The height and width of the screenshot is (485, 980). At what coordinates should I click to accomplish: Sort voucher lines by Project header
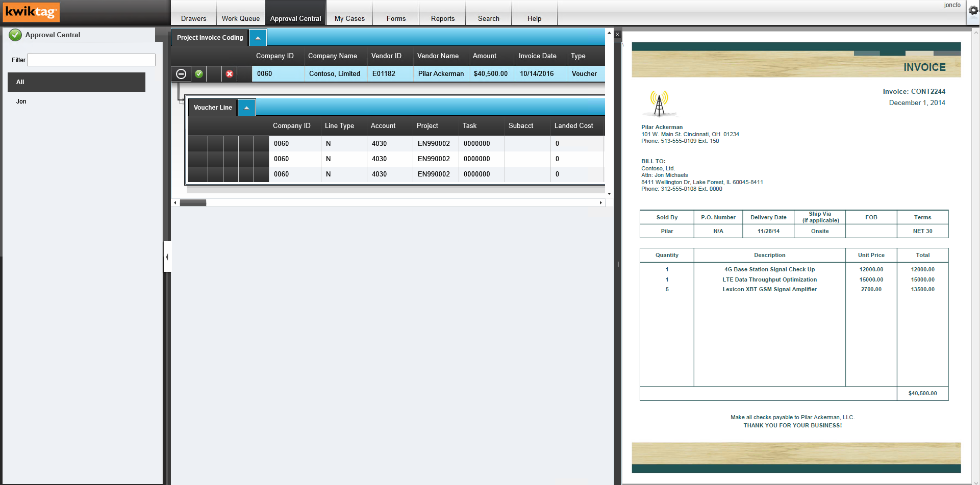(428, 126)
